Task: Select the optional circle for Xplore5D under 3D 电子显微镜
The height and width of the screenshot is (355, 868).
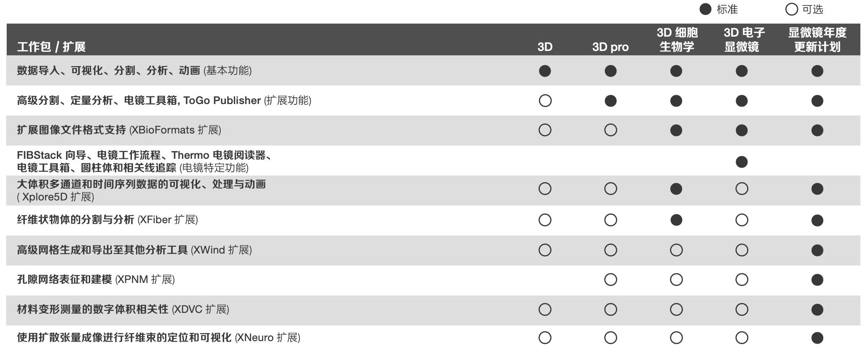Action: pos(742,189)
